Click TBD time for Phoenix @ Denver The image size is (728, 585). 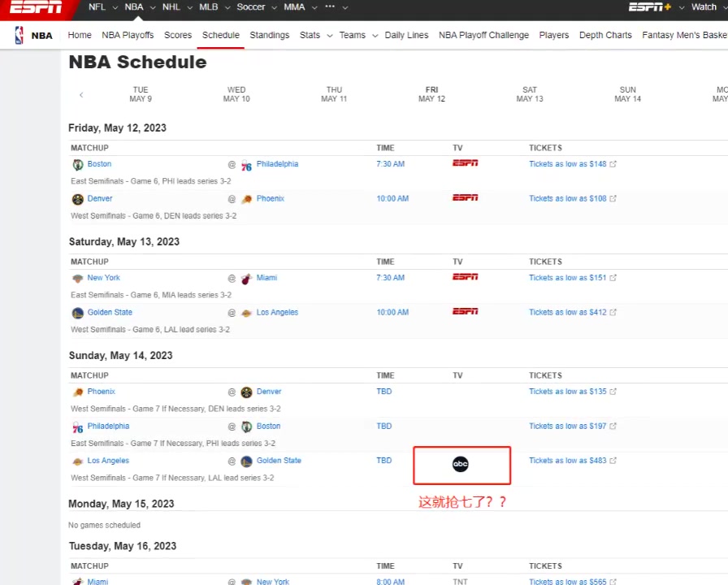(384, 392)
